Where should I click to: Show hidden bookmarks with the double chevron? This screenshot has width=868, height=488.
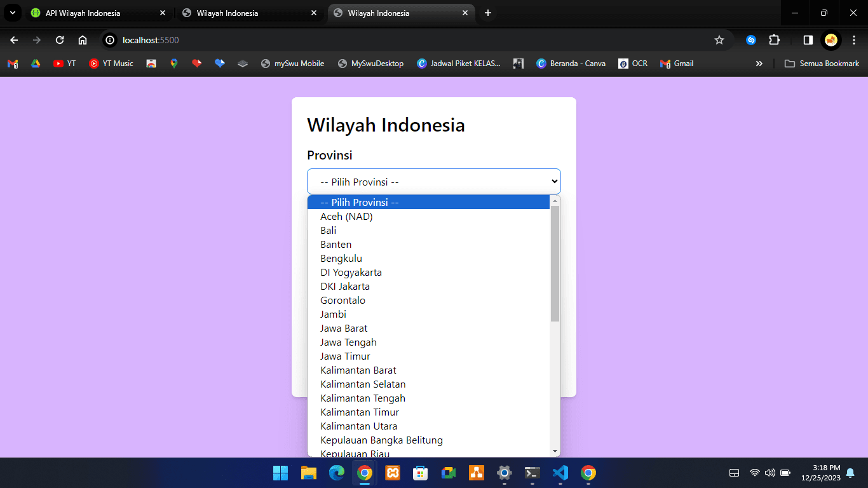(x=759, y=64)
